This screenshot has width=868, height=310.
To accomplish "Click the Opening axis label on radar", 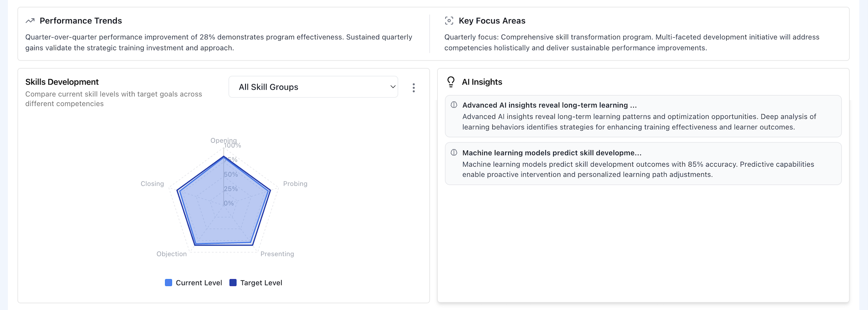I will tap(224, 140).
